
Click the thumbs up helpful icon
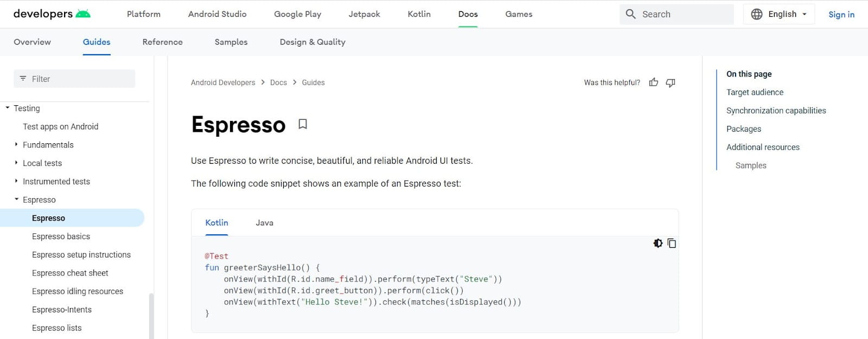click(654, 82)
